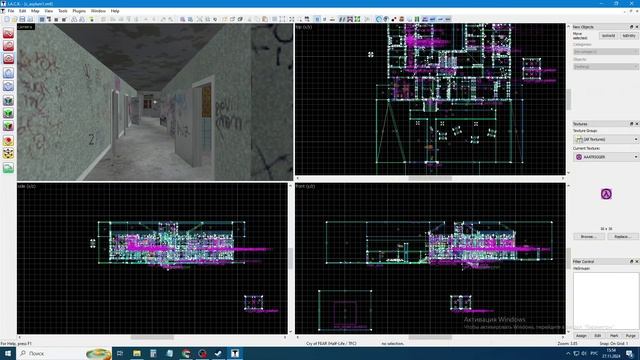
Task: Close the New Objects panel
Action: pyautogui.click(x=636, y=27)
